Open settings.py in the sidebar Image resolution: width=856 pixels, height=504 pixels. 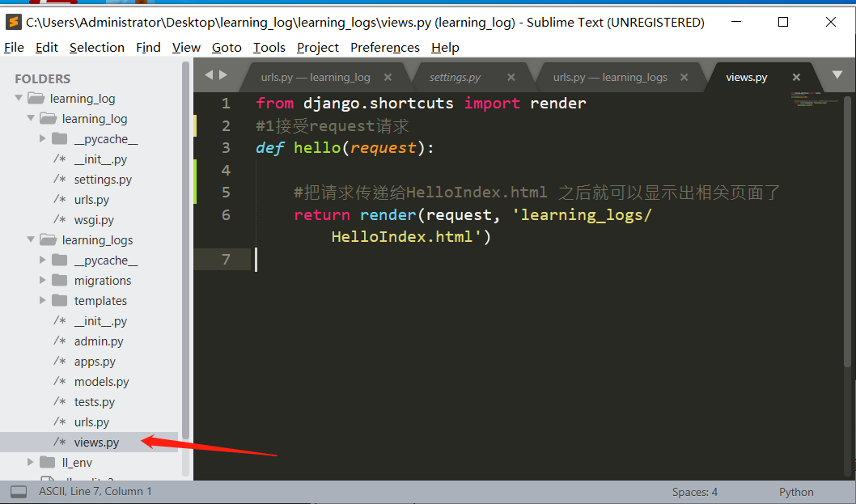pyautogui.click(x=103, y=180)
